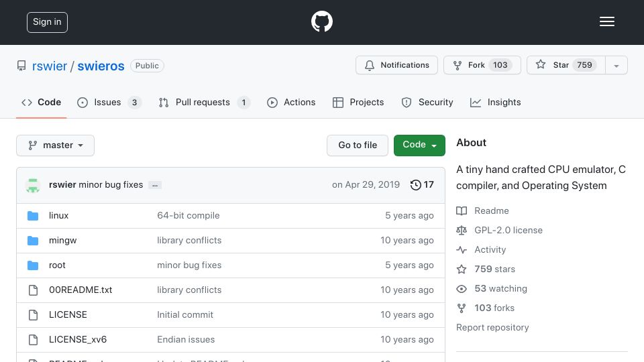The width and height of the screenshot is (644, 362).
Task: Click the Readme book icon
Action: (x=462, y=211)
